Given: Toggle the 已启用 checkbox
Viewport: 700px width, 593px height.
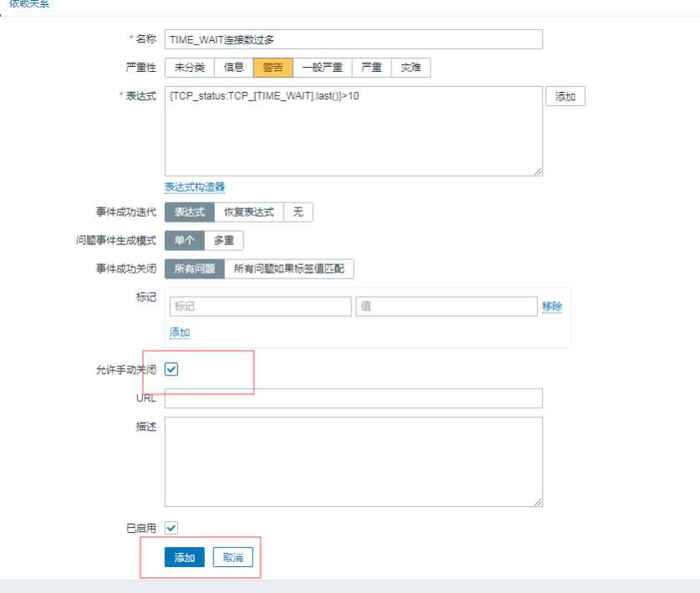Looking at the screenshot, I should coord(171,528).
